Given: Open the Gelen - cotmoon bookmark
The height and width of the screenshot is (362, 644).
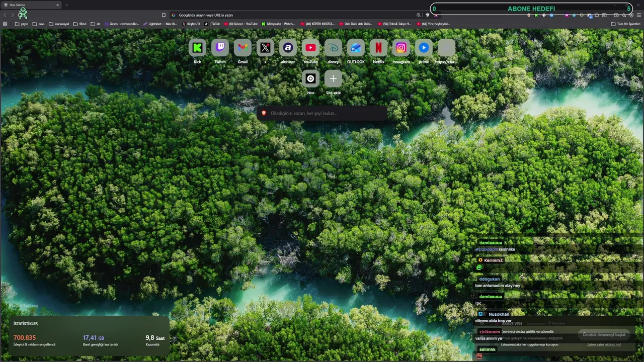Looking at the screenshot, I should click(x=122, y=24).
